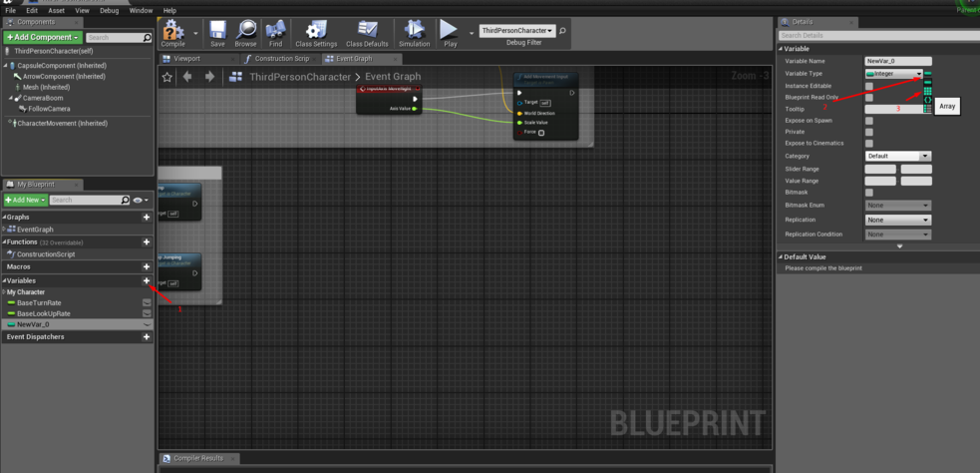Enable the Expose to Cinematics checkbox
This screenshot has width=980, height=473.
868,144
